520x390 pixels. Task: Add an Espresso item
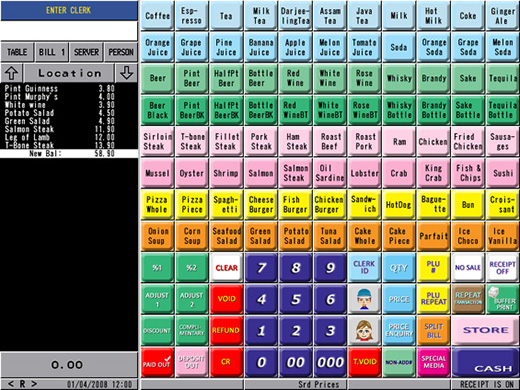192,16
